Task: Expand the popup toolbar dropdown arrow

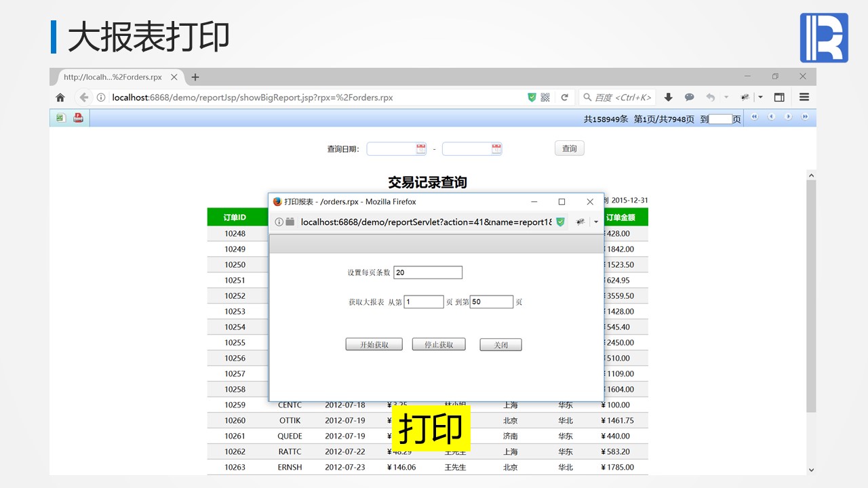Action: pyautogui.click(x=596, y=222)
